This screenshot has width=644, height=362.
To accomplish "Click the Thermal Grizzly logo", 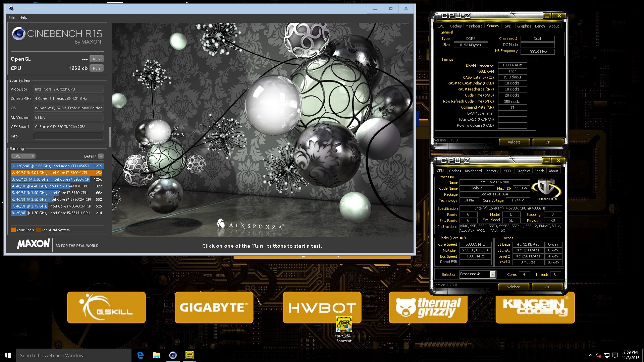I will pyautogui.click(x=428, y=307).
